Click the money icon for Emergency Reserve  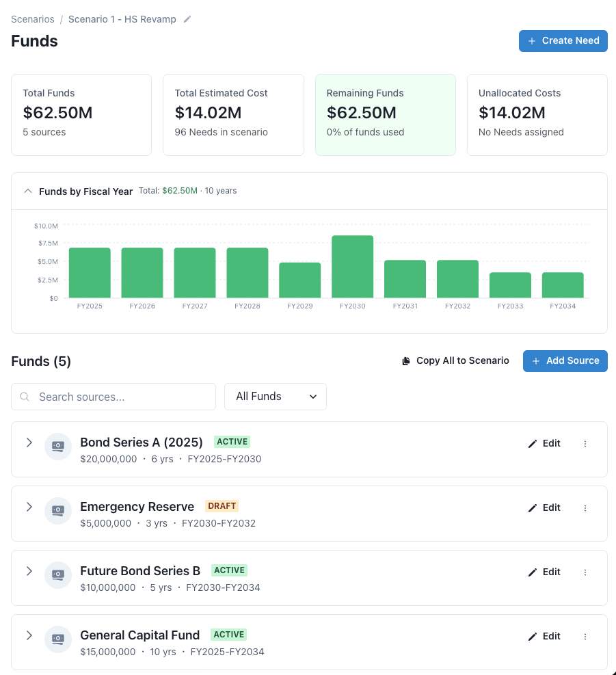[x=58, y=511]
